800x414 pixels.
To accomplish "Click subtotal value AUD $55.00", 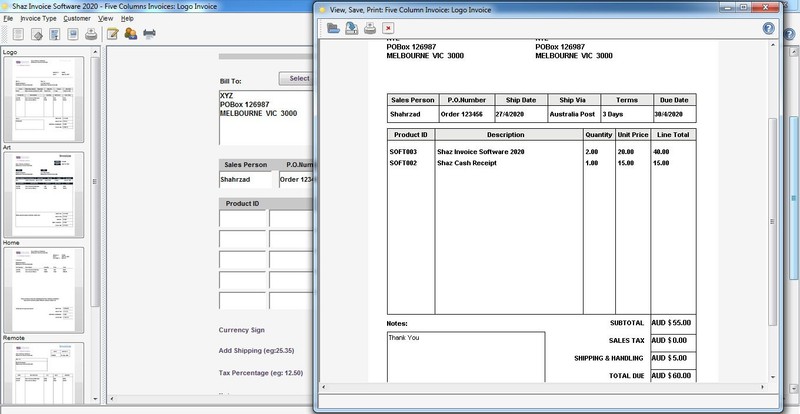I will click(x=671, y=323).
